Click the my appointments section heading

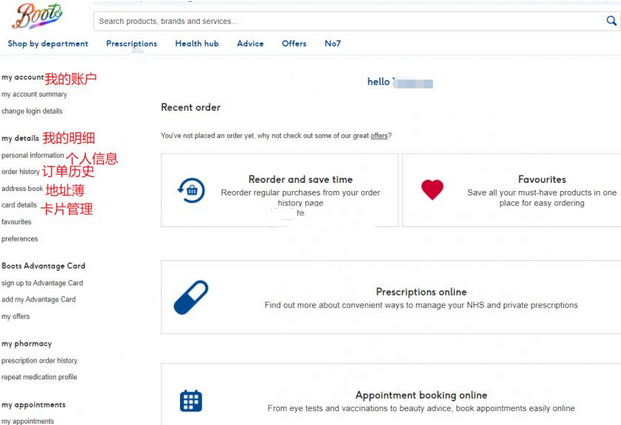coord(33,404)
